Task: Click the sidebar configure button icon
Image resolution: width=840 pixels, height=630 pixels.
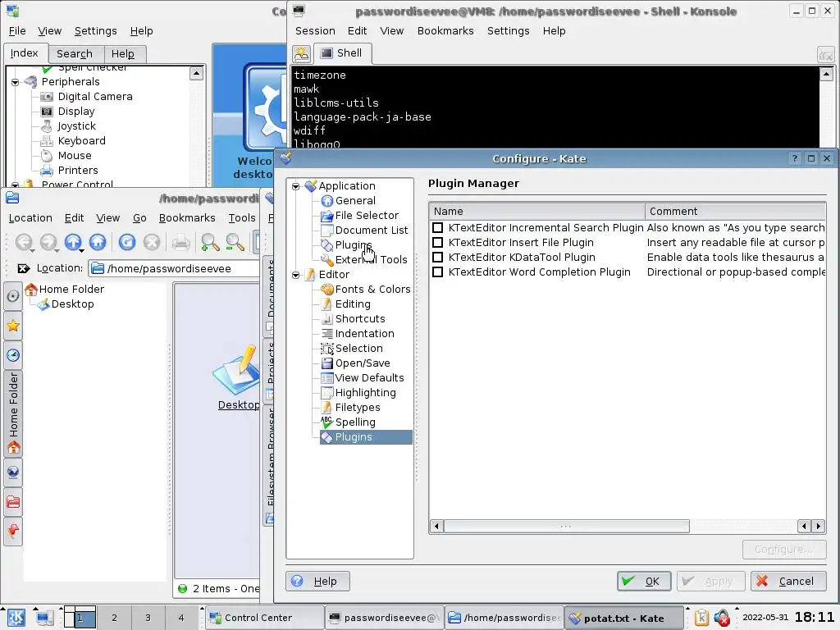Action: [x=13, y=295]
